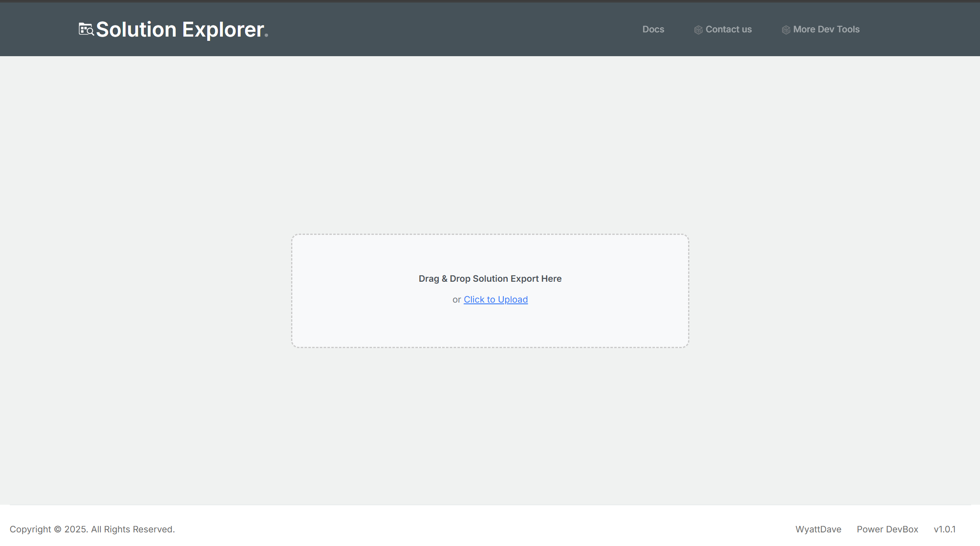Click the cube icon beside Contact us
The image size is (980, 546).
pyautogui.click(x=698, y=30)
